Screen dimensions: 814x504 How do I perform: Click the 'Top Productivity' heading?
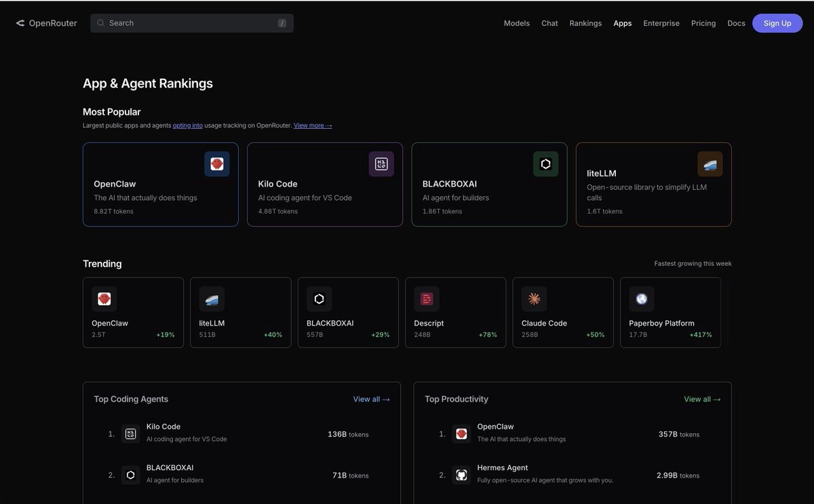pos(457,400)
